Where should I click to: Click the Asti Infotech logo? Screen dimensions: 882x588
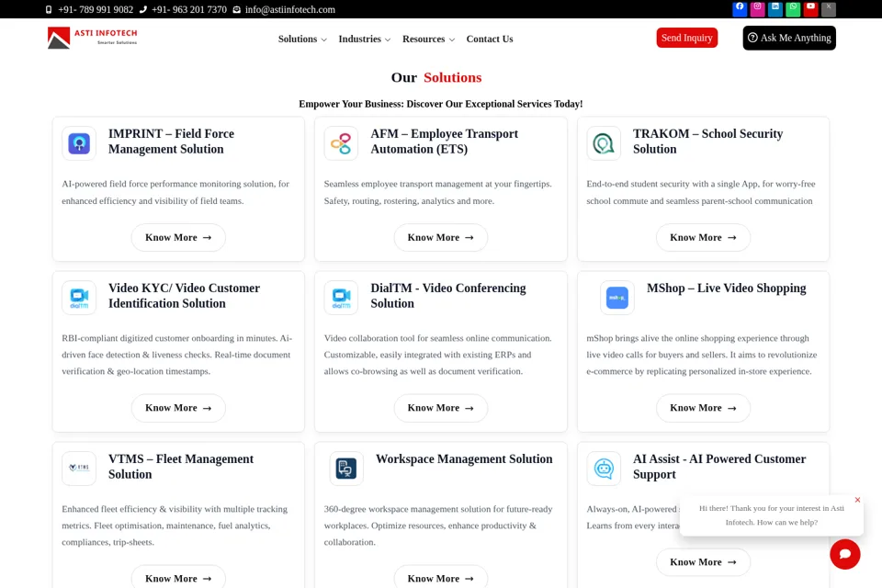92,38
